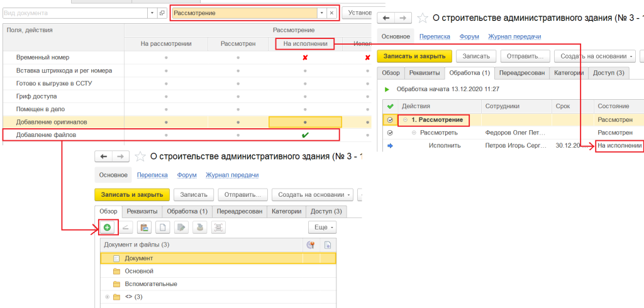Expand the <> (3) folder node
This screenshot has height=308, width=644.
pos(107,297)
